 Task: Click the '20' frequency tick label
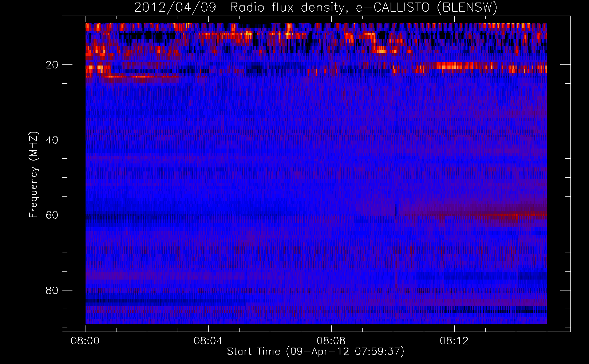tap(52, 65)
